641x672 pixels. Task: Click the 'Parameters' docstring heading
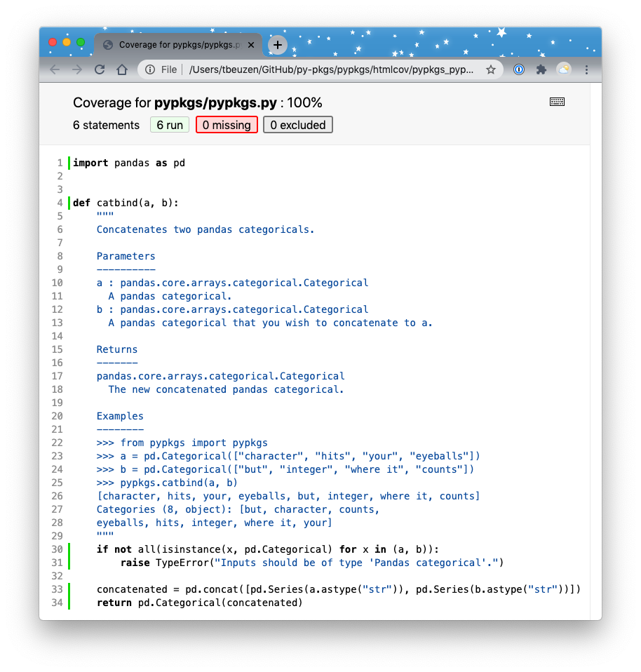click(x=126, y=256)
